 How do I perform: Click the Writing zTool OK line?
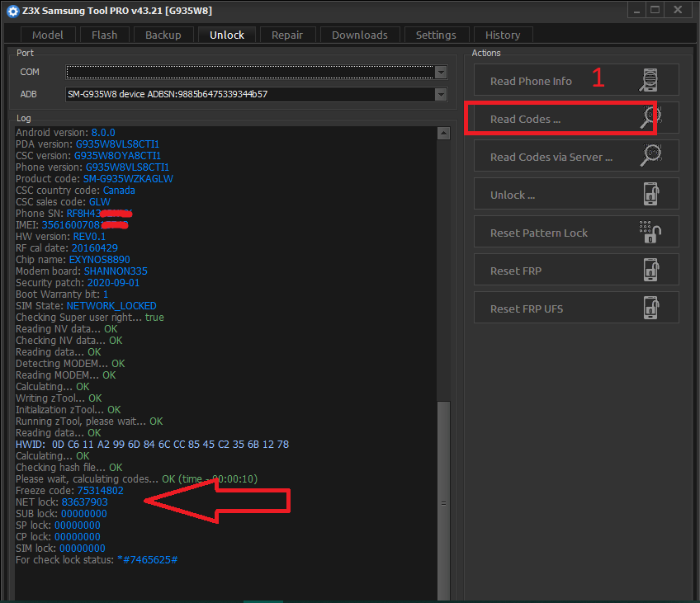[x=59, y=398]
